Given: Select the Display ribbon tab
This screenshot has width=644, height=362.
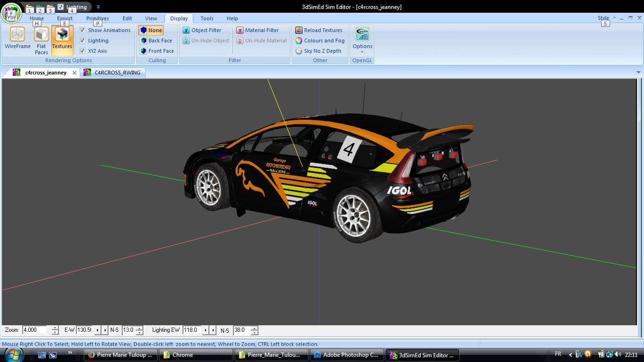Looking at the screenshot, I should coord(179,18).
